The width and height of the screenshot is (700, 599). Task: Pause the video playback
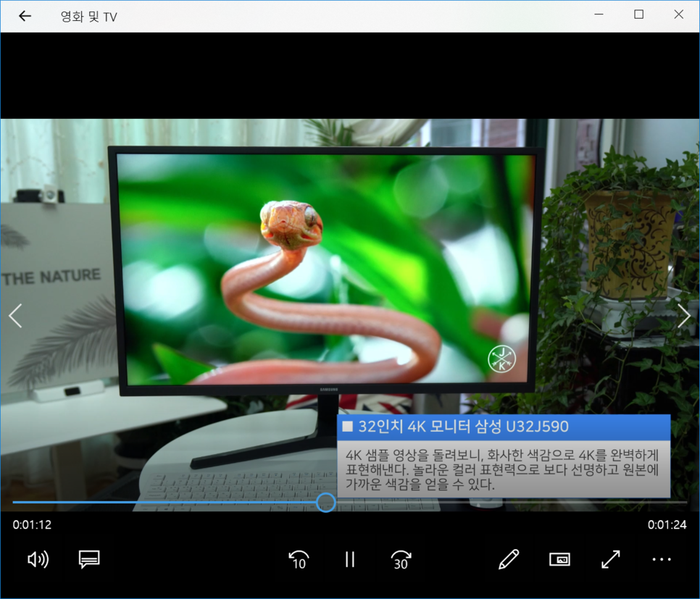point(350,559)
